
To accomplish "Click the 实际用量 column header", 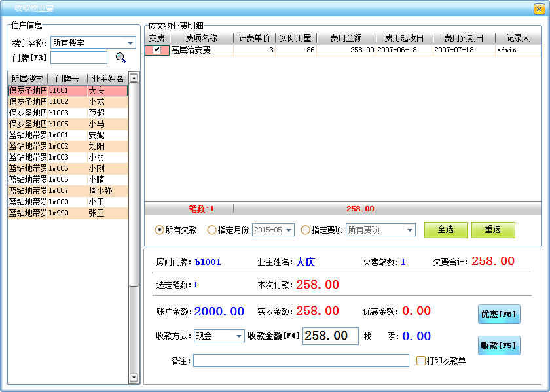I will 296,38.
